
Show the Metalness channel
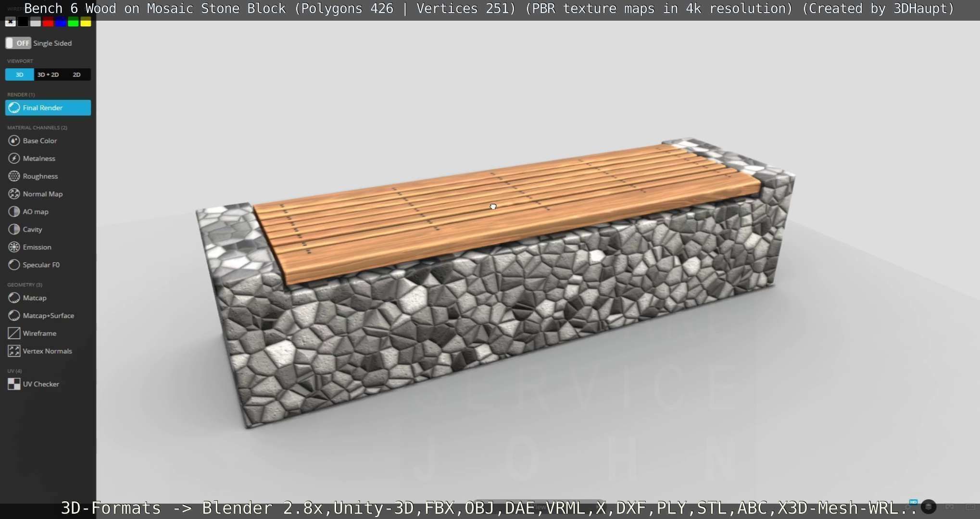click(32, 159)
